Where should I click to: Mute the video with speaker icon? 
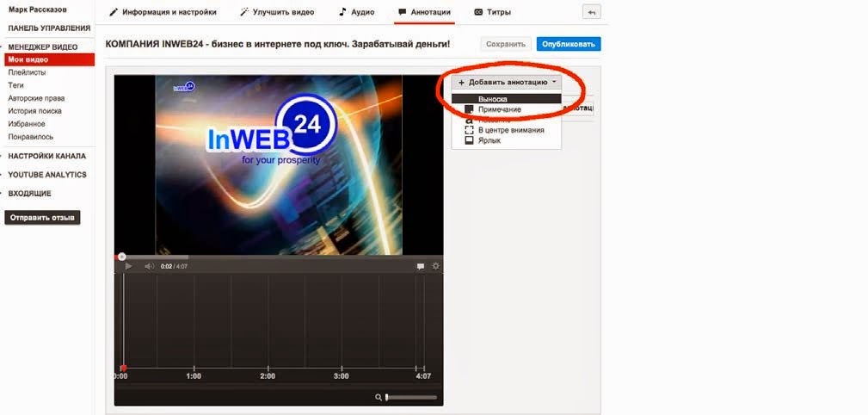tap(150, 267)
